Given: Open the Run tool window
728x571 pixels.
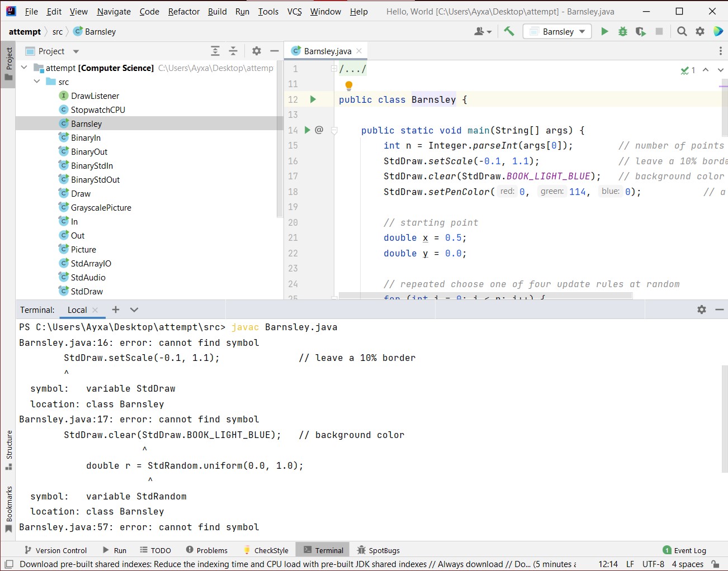Looking at the screenshot, I should click(x=115, y=550).
